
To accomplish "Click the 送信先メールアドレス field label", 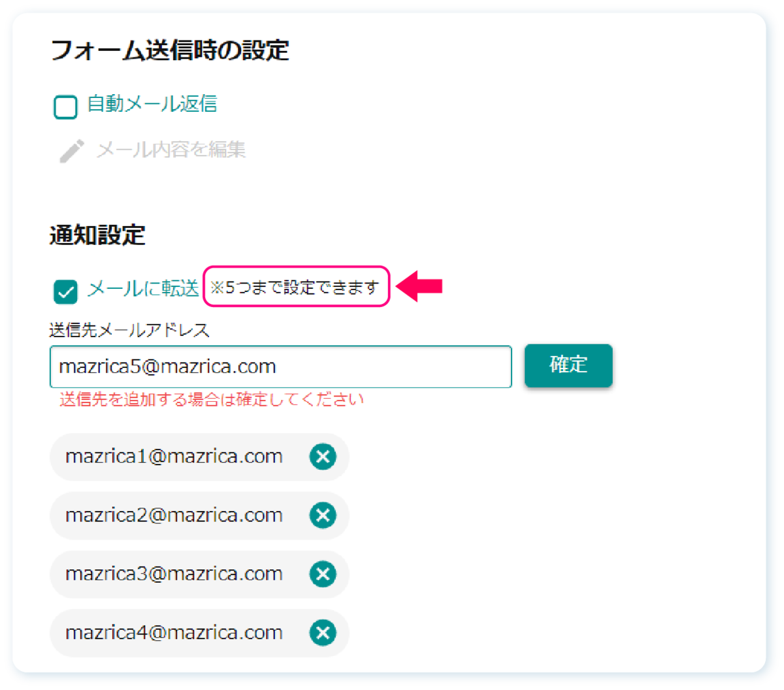I will pyautogui.click(x=129, y=330).
